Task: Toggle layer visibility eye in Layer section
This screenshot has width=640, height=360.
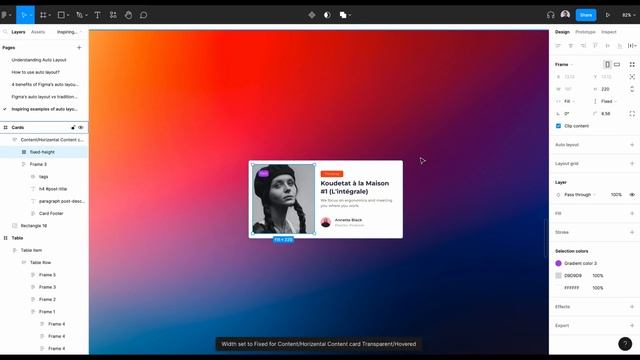Action: pyautogui.click(x=632, y=195)
